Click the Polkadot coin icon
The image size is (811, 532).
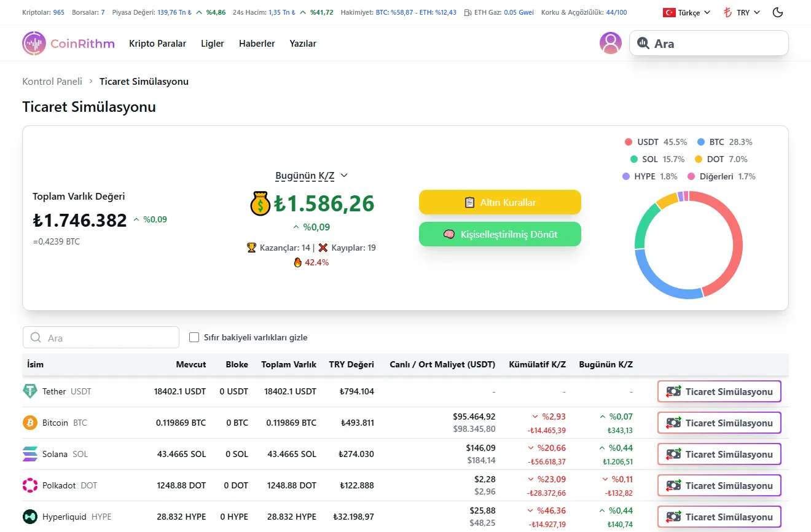tap(31, 485)
